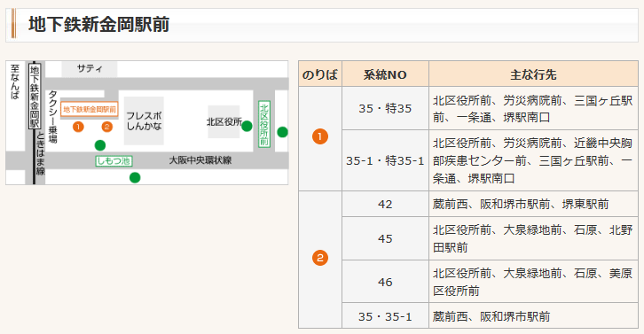Click orange circle 1 in のりば table column
The height and width of the screenshot is (334, 644).
pyautogui.click(x=320, y=136)
